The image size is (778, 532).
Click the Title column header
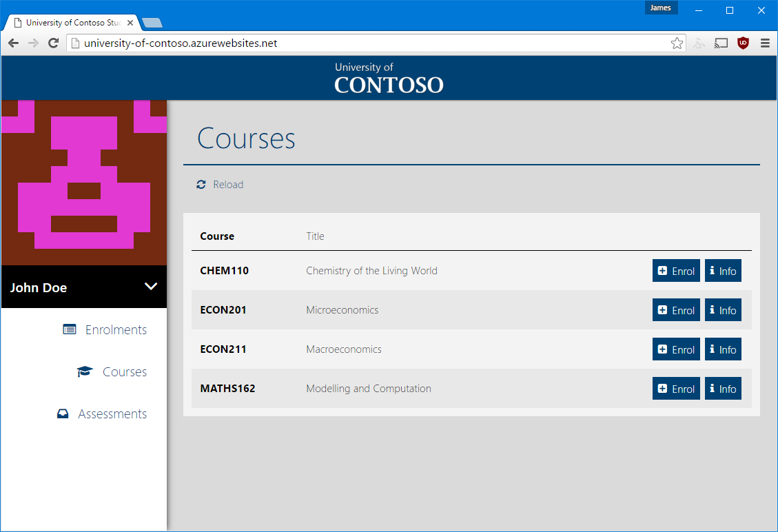[315, 236]
